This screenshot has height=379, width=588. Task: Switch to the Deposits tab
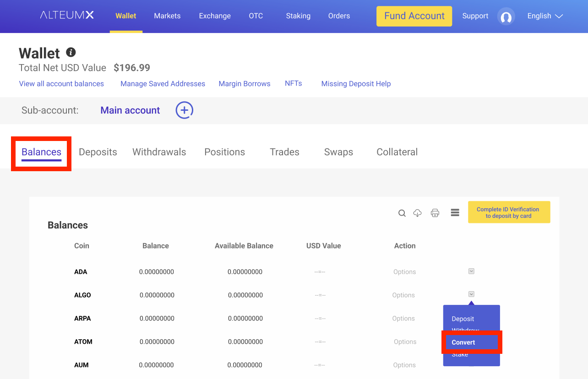pos(98,152)
